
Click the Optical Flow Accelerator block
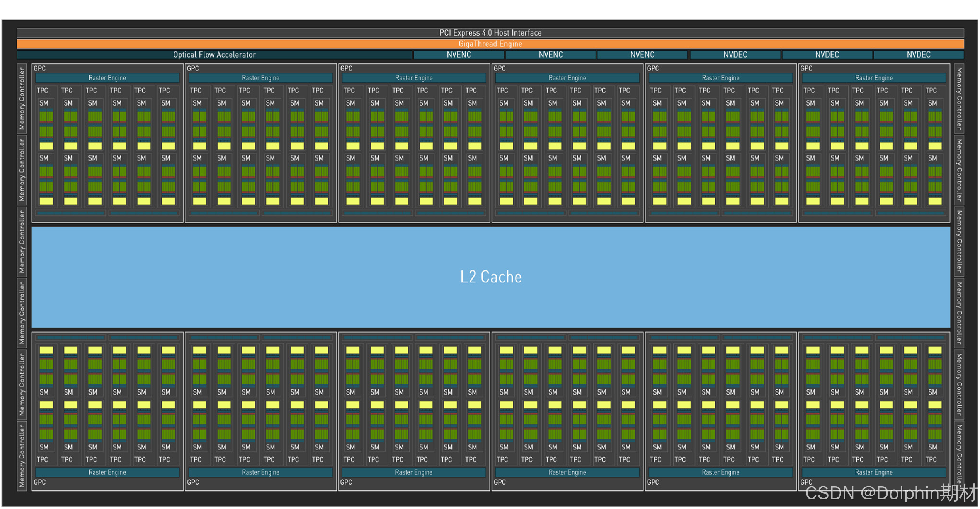[x=214, y=55]
